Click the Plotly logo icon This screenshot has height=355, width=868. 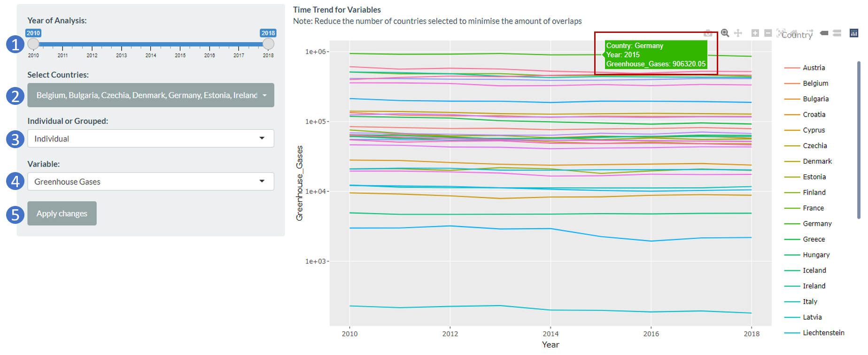(854, 33)
